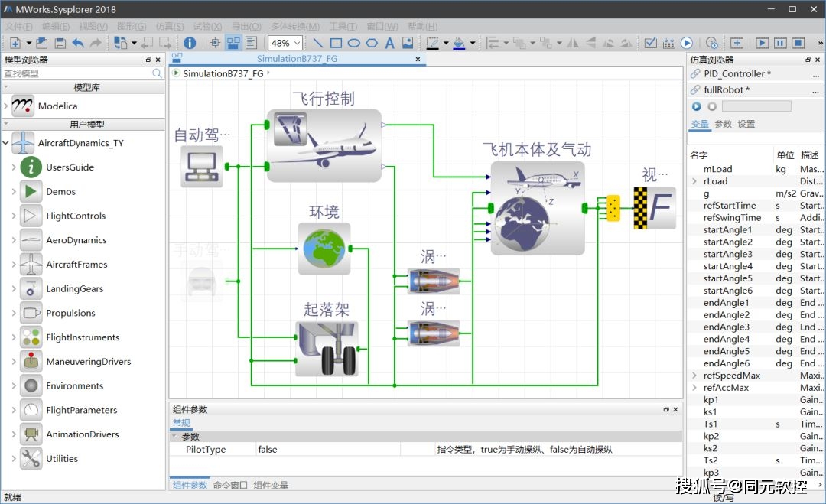This screenshot has width=826, height=504.
Task: Select the landing gear block (起落架)
Action: pos(327,349)
